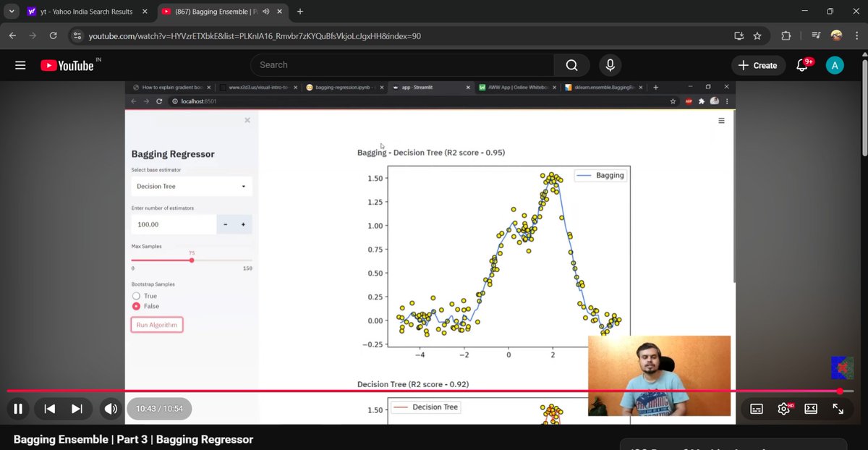Open the Decision Tree base estimator dropdown
The height and width of the screenshot is (450, 868).
(x=192, y=187)
